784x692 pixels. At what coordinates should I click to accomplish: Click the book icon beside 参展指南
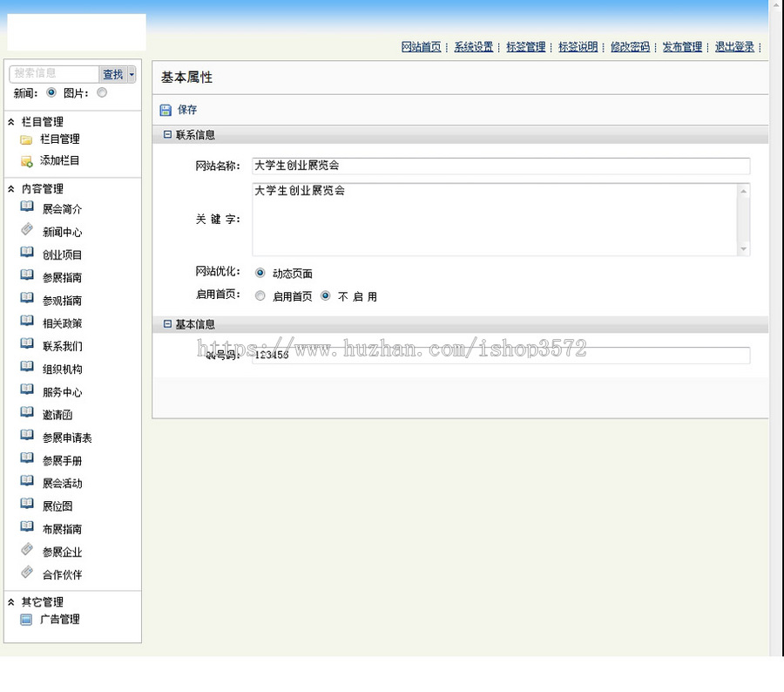pyautogui.click(x=27, y=275)
